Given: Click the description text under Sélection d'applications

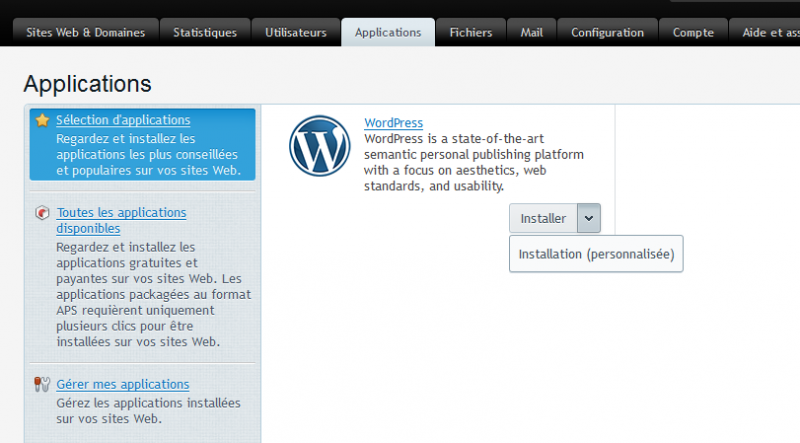Looking at the screenshot, I should coord(148,155).
